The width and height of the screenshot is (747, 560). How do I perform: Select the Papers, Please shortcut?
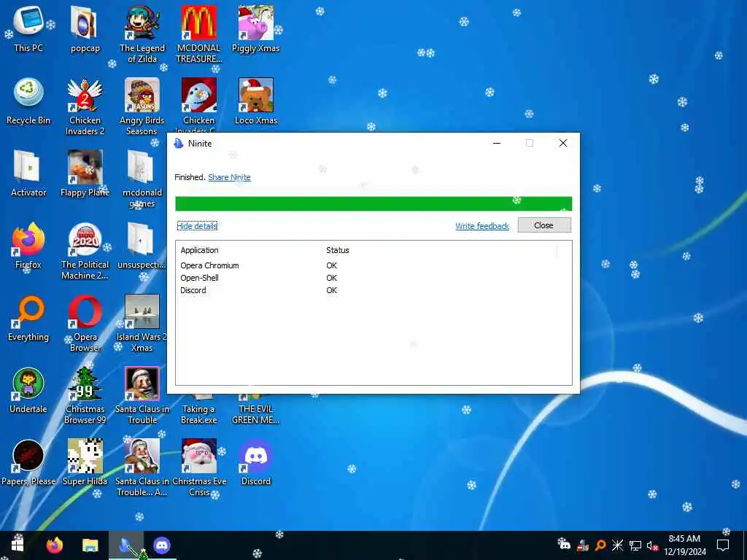point(28,463)
